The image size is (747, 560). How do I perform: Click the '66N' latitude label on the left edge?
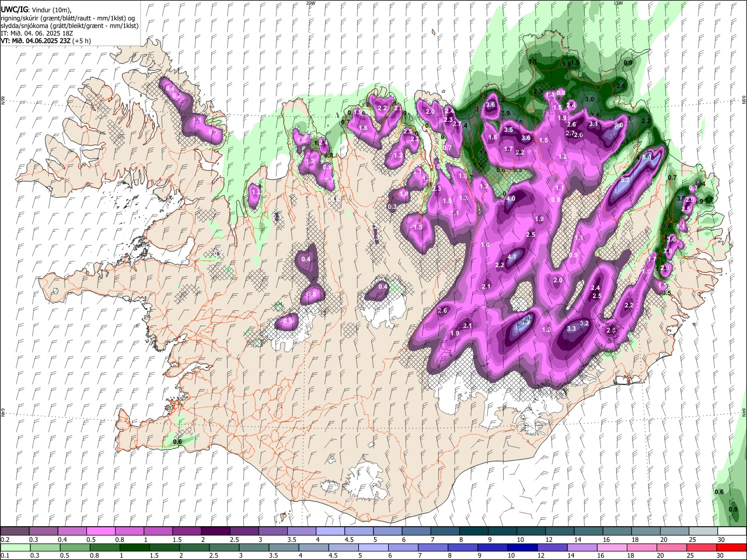pos(2,100)
